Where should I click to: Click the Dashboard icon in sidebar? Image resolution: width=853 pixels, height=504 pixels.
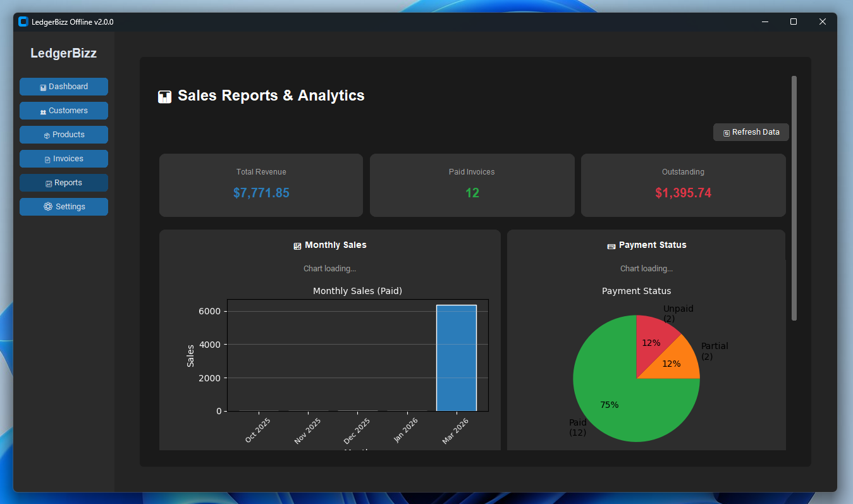click(x=43, y=87)
